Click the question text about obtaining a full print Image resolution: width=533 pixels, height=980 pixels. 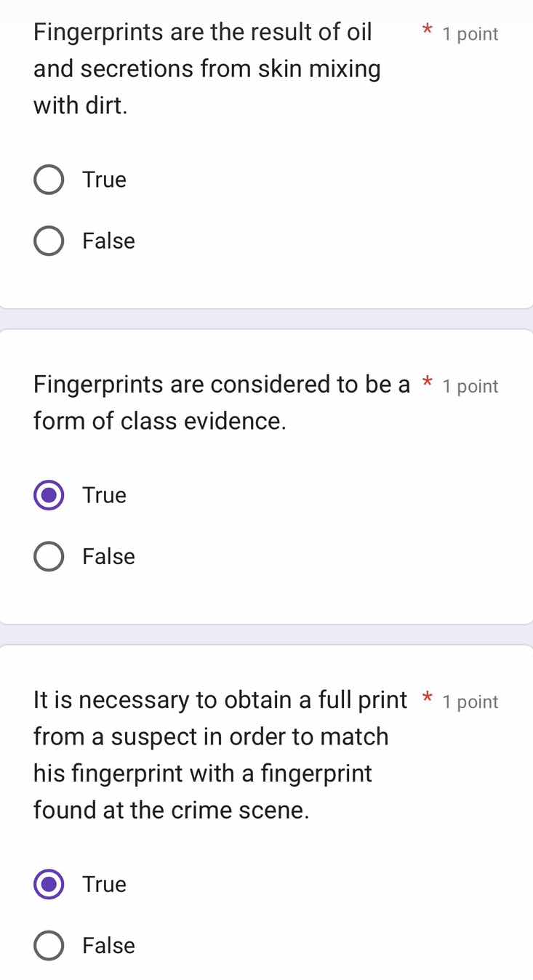(211, 755)
